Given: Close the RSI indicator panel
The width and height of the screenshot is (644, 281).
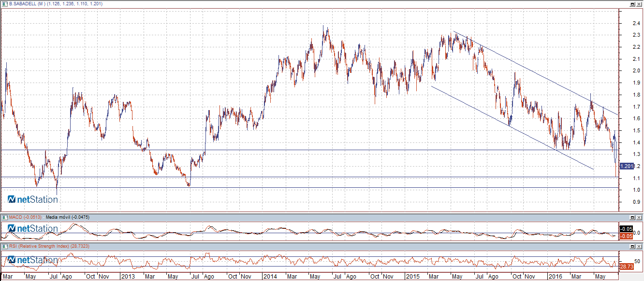Looking at the screenshot, I should [x=639, y=246].
